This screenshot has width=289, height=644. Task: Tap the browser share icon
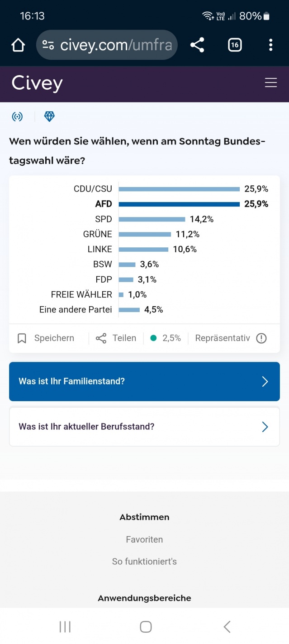(x=197, y=45)
